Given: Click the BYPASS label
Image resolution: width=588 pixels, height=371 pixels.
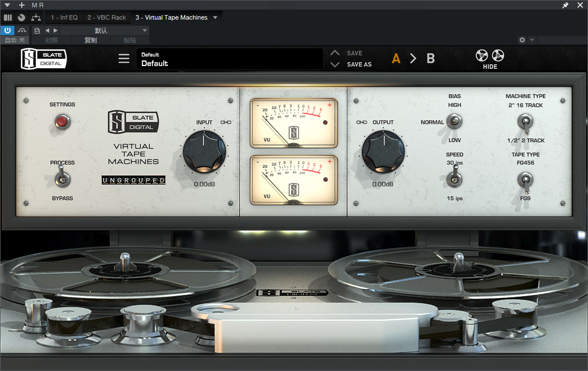Looking at the screenshot, I should point(62,198).
